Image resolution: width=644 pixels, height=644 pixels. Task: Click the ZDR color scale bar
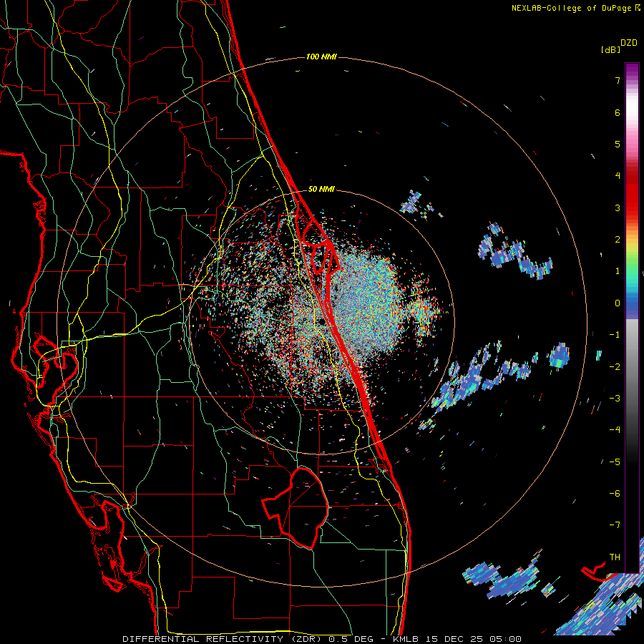pos(632,318)
